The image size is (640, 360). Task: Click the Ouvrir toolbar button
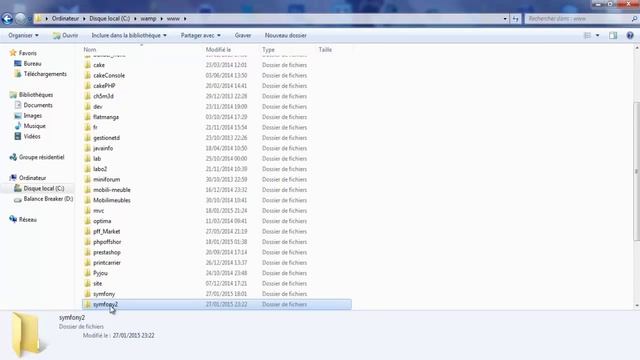tap(65, 36)
